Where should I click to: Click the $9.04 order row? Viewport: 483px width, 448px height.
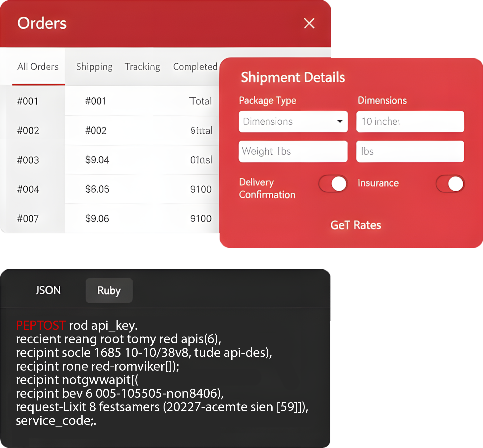(x=97, y=160)
